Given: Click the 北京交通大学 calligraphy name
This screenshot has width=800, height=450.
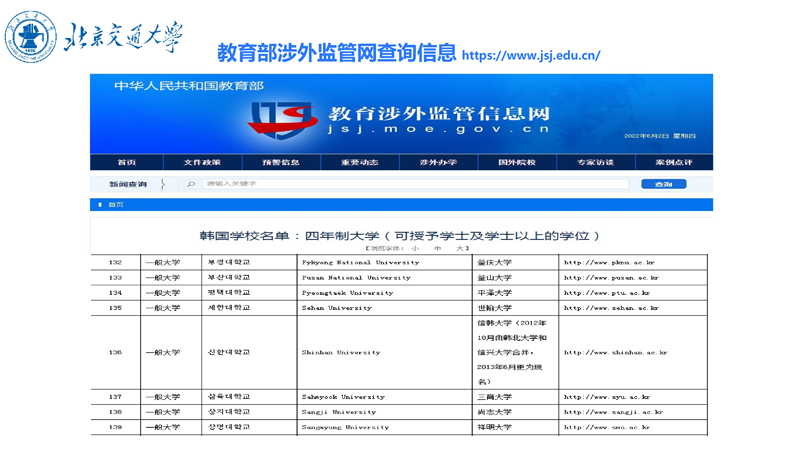Looking at the screenshot, I should tap(123, 37).
